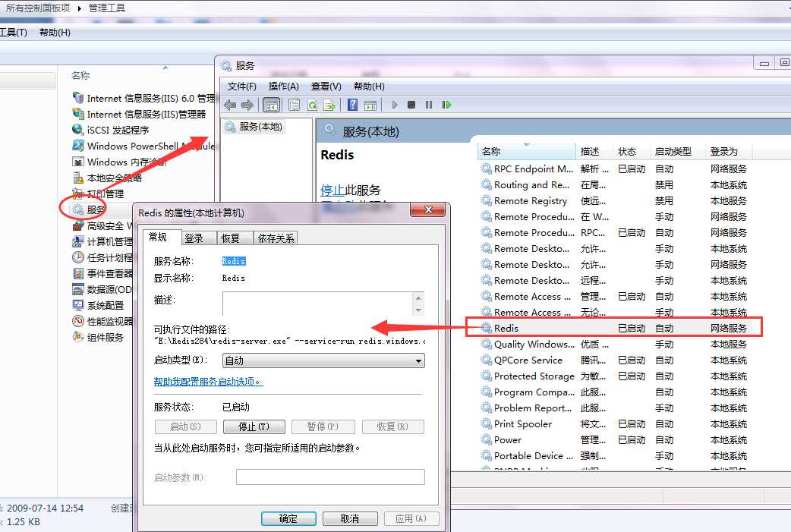The width and height of the screenshot is (791, 532).
Task: Click the Stop service square icon
Action: (x=411, y=105)
